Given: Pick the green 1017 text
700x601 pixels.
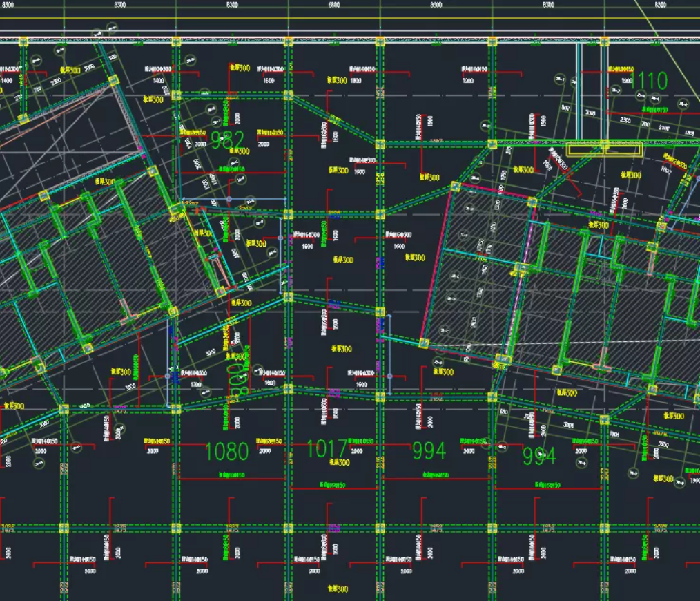Looking at the screenshot, I should [x=327, y=449].
